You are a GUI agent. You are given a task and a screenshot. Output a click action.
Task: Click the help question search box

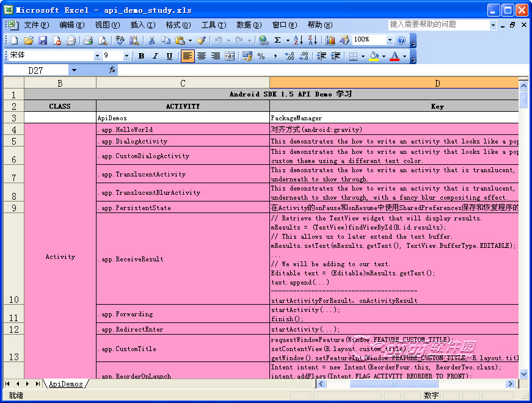point(439,25)
